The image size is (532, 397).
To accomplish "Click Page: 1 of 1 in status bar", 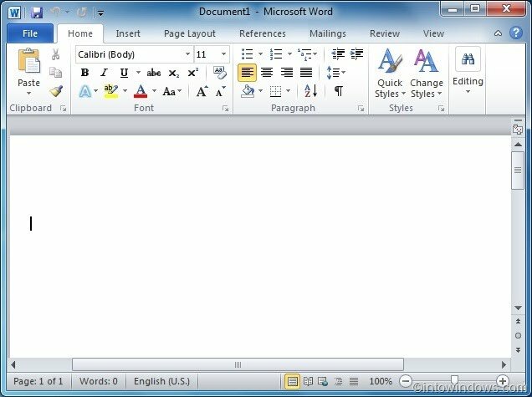I will click(x=38, y=381).
